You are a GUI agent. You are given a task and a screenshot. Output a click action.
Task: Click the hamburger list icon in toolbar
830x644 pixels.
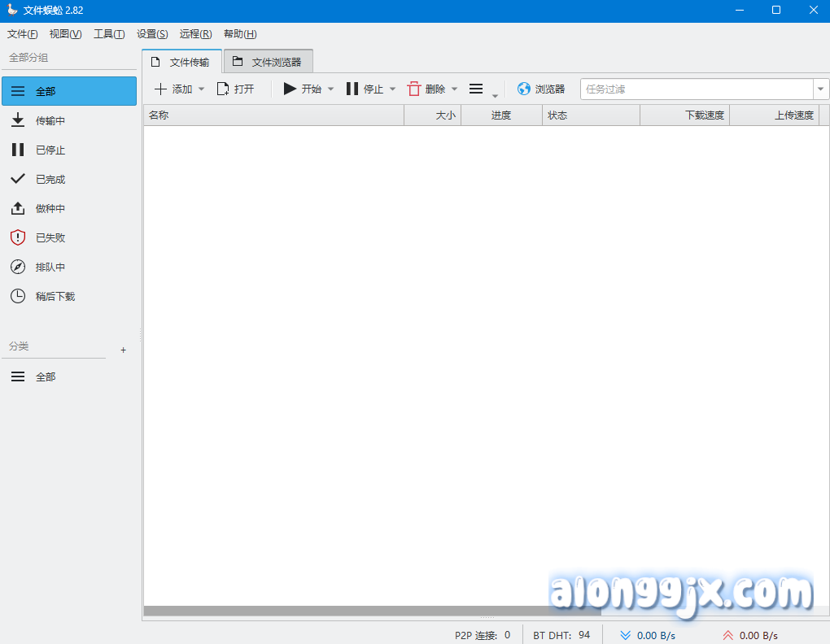coord(476,89)
